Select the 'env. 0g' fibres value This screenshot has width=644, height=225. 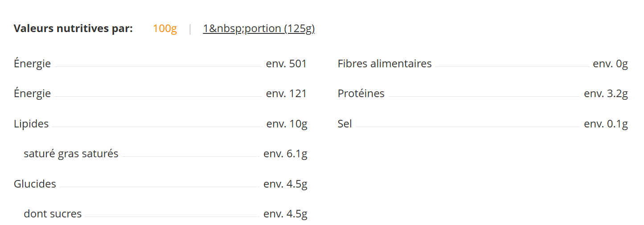[610, 64]
